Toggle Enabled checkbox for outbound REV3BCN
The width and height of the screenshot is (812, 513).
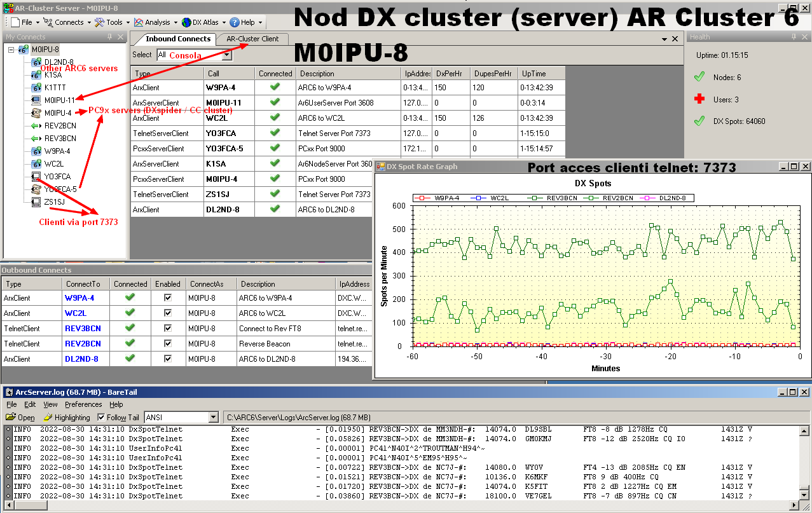[x=168, y=328]
